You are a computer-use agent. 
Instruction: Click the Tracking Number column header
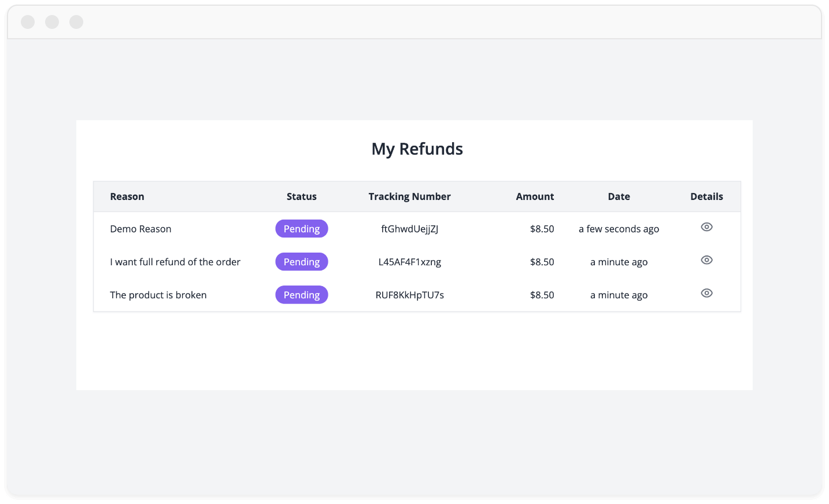click(409, 197)
